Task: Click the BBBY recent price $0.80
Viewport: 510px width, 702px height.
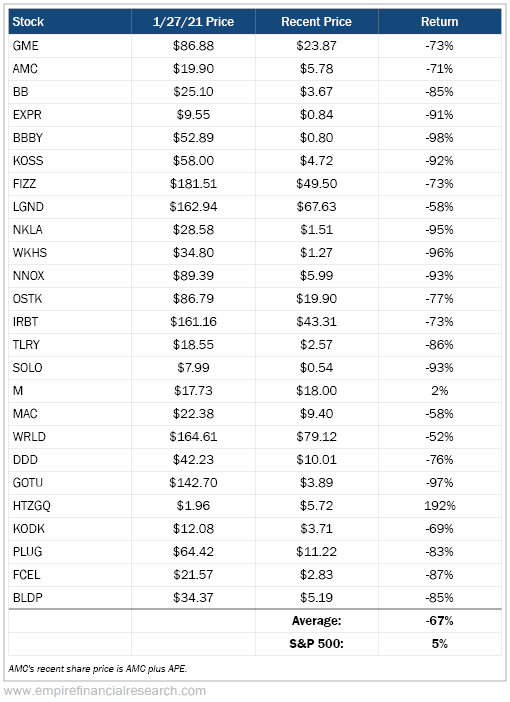Action: click(316, 138)
